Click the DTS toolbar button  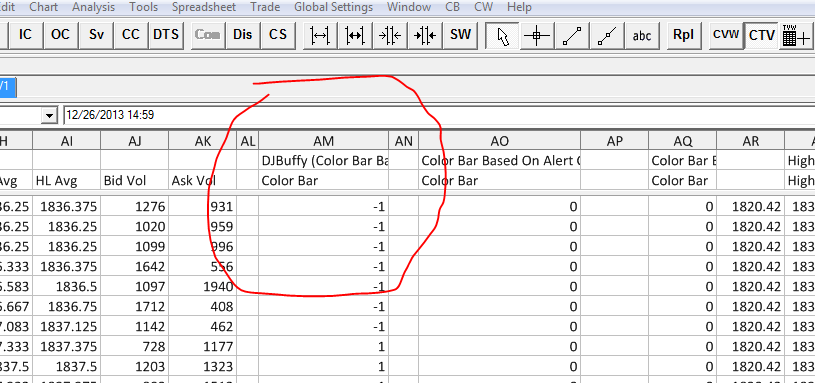pyautogui.click(x=166, y=35)
